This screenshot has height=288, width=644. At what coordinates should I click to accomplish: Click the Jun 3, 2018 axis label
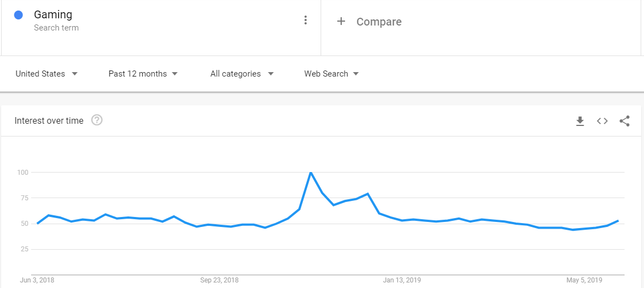pyautogui.click(x=37, y=281)
